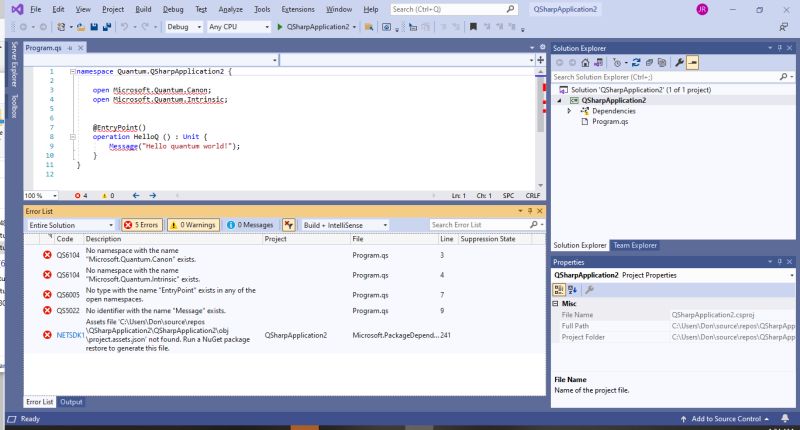Screen dimensions: 800x430
Task: Click Pending Changes Filter clock icon
Action: 617,63
